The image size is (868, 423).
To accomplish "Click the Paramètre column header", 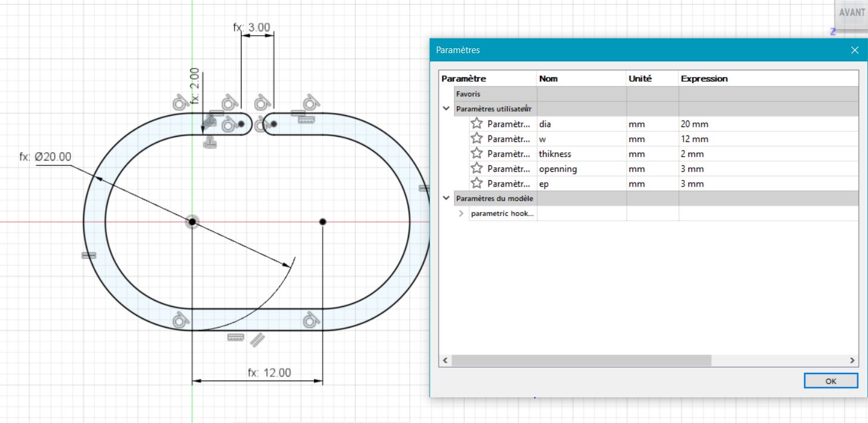I will tap(464, 78).
